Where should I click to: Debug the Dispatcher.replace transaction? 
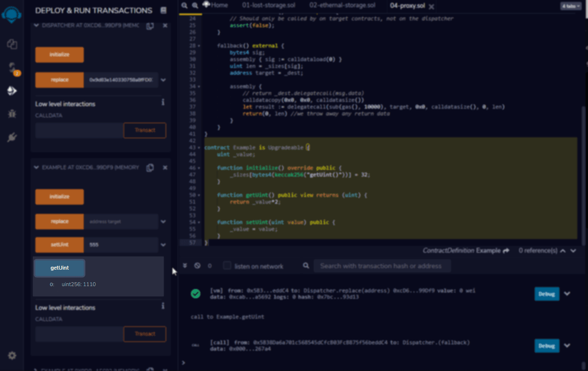pos(547,294)
